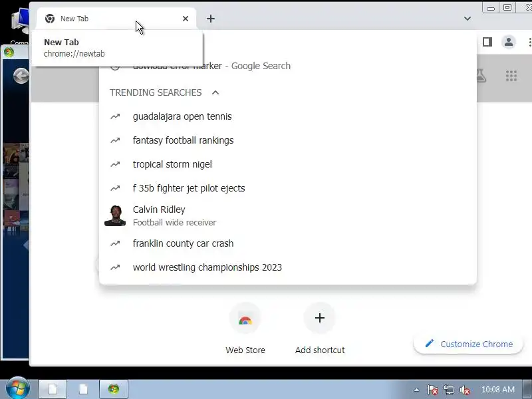Open a new tab with the plus button
This screenshot has width=532, height=399.
[211, 19]
